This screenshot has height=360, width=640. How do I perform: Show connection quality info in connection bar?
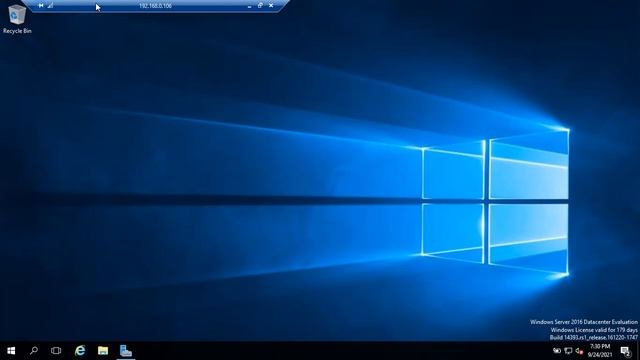pos(51,6)
